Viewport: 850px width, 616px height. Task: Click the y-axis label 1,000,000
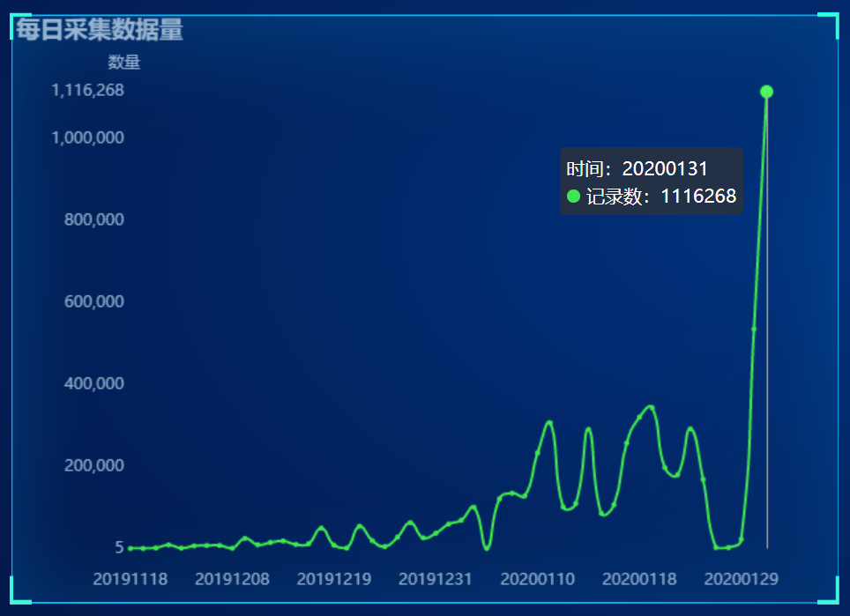pyautogui.click(x=88, y=137)
